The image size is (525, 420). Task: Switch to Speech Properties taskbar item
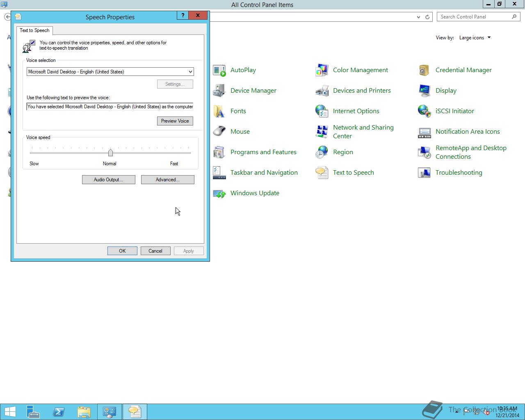tap(135, 412)
